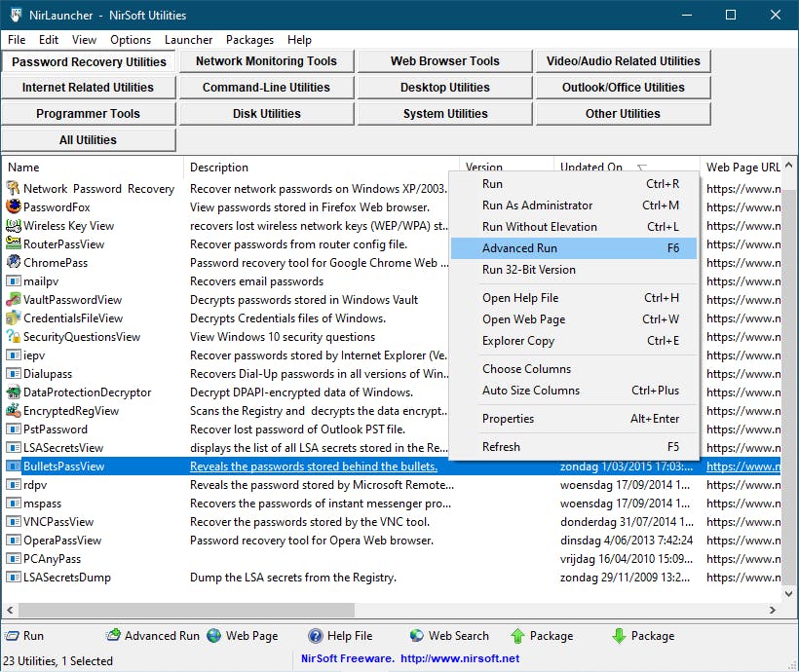Select Open Help File entry
The image size is (799, 672).
point(574,298)
